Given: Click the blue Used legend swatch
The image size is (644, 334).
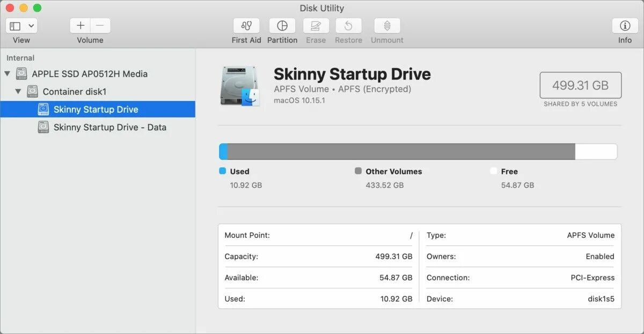Looking at the screenshot, I should [223, 171].
